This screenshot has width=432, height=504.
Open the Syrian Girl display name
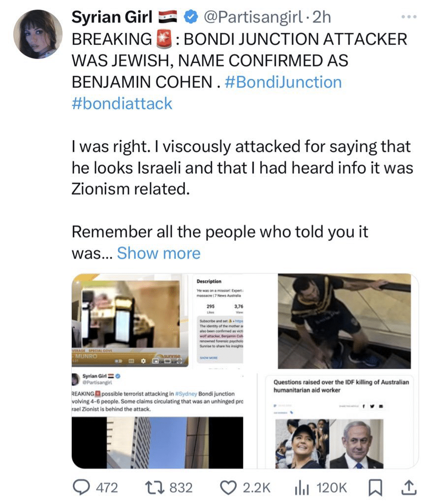112,17
